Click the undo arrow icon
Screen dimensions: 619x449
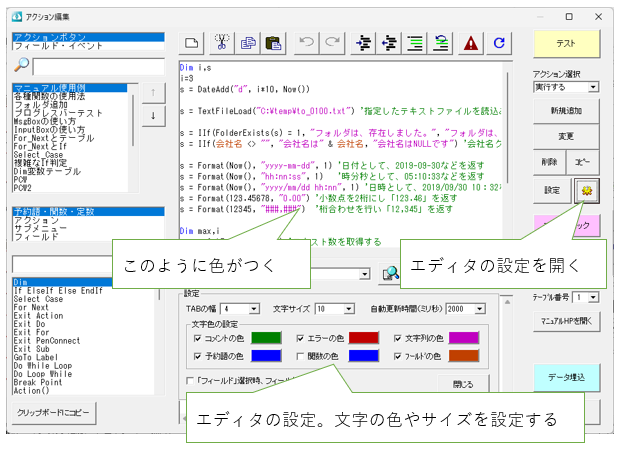click(x=307, y=43)
